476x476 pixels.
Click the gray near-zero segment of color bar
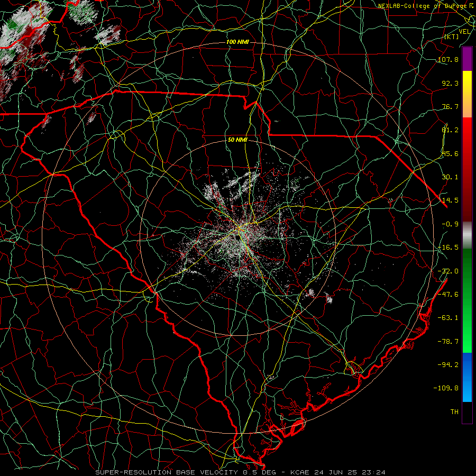coord(467,235)
